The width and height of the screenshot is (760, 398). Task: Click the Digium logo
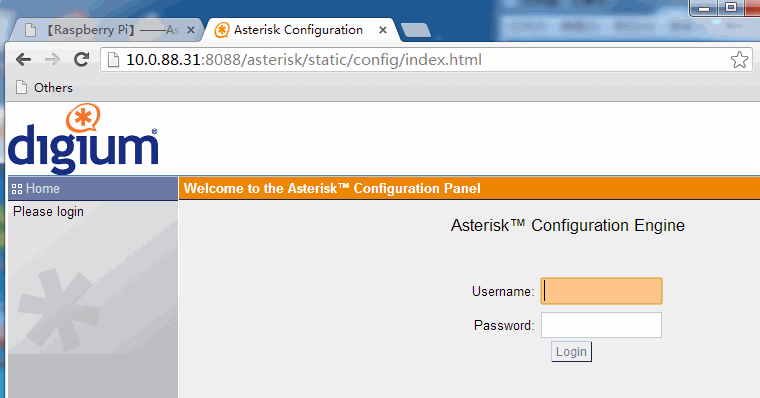pos(83,139)
